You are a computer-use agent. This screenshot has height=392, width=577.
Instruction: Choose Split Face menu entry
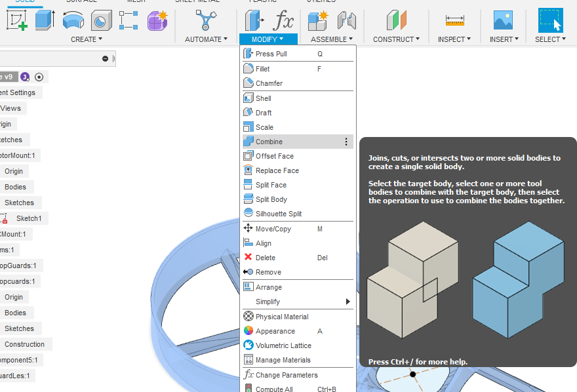pyautogui.click(x=298, y=185)
